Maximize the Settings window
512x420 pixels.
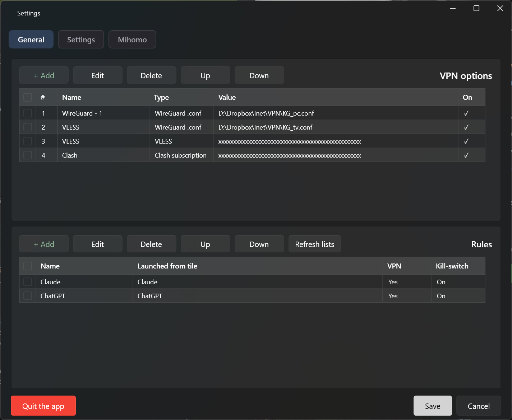click(x=476, y=8)
